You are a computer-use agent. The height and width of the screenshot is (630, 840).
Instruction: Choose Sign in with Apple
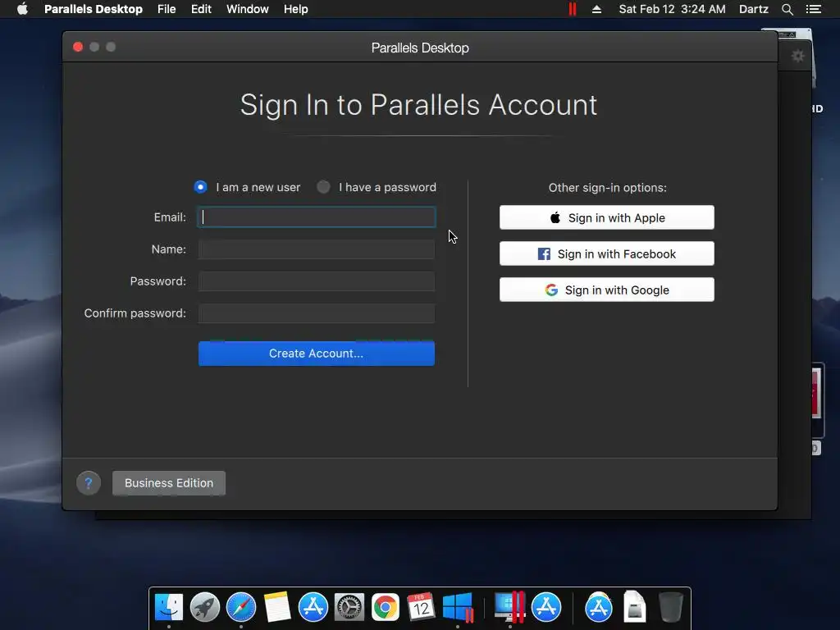click(x=606, y=217)
